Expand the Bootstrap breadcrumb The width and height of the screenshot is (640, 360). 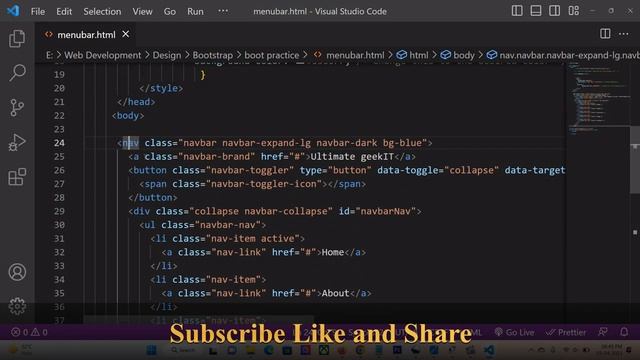tap(212, 55)
